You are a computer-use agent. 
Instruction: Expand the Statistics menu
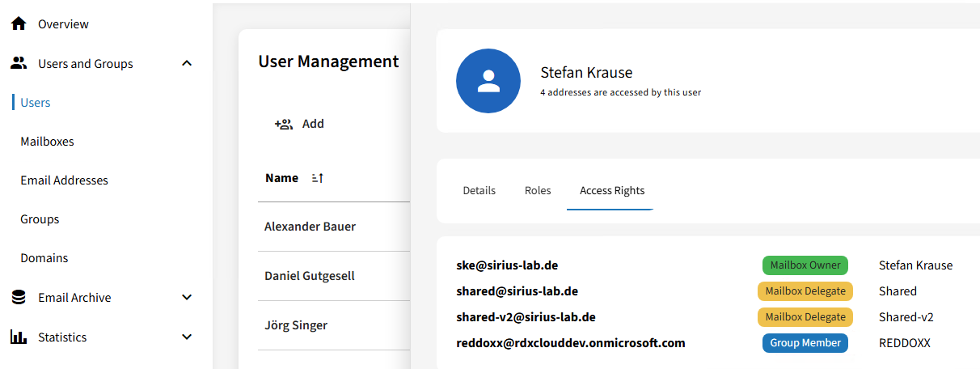tap(187, 337)
